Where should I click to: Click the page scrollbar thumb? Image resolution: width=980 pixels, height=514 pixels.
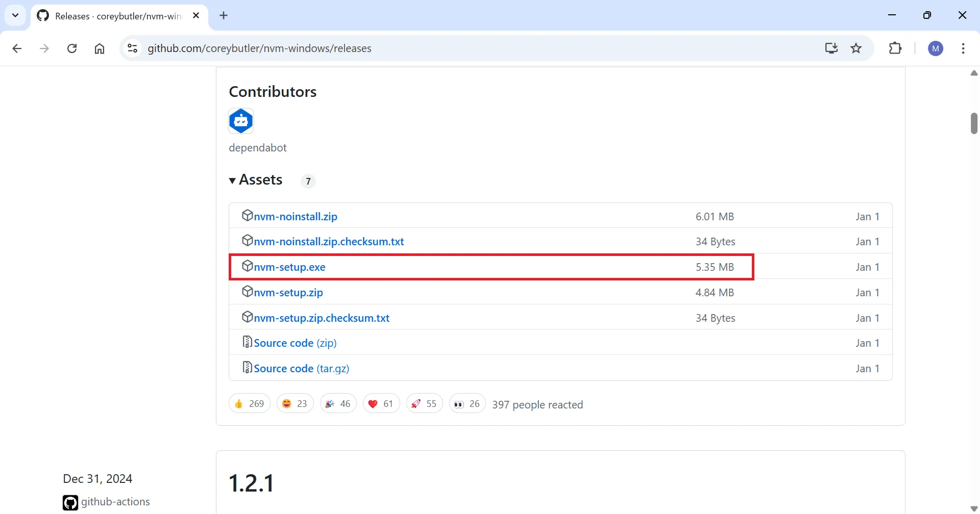[974, 123]
